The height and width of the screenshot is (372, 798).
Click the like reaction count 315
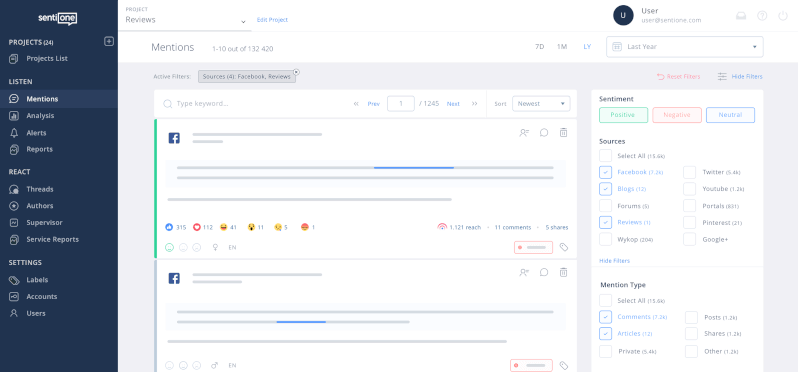176,227
